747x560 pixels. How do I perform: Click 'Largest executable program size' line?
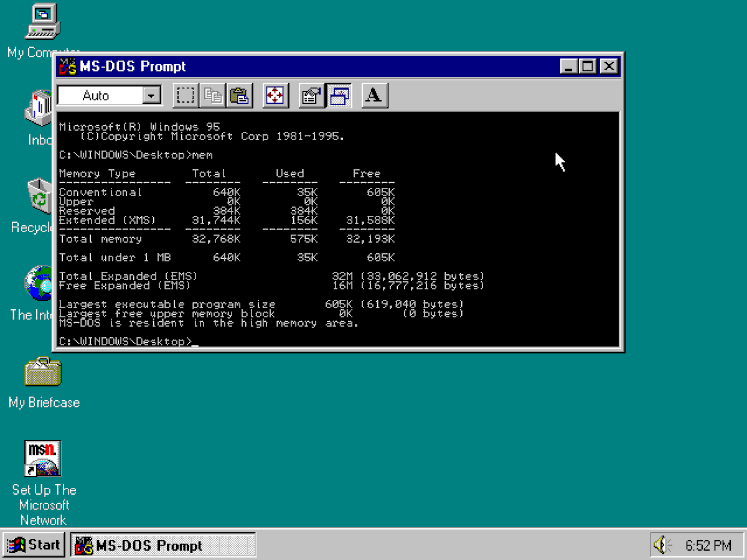pos(261,304)
